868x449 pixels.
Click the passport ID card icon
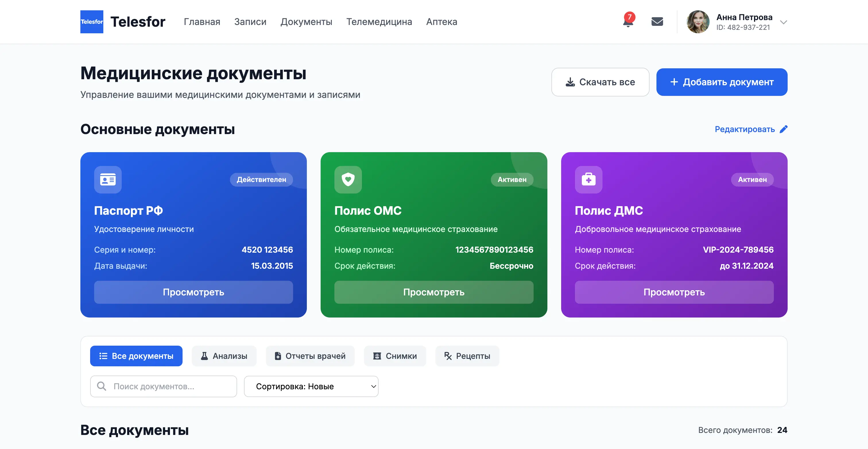108,179
